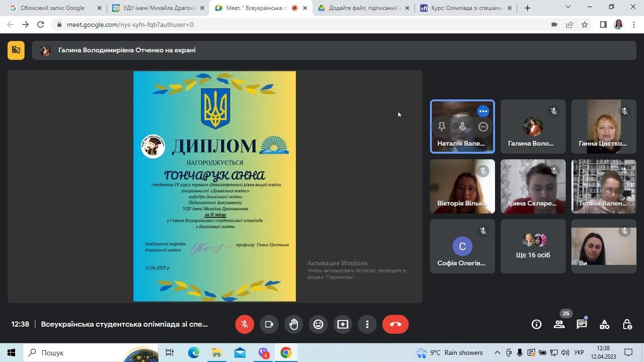Select the Тетяна Вален video tile

[x=604, y=187]
